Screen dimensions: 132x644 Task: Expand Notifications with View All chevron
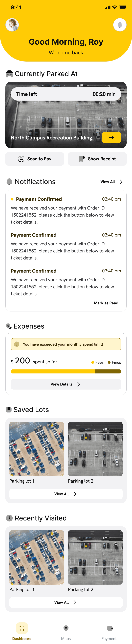121,182
